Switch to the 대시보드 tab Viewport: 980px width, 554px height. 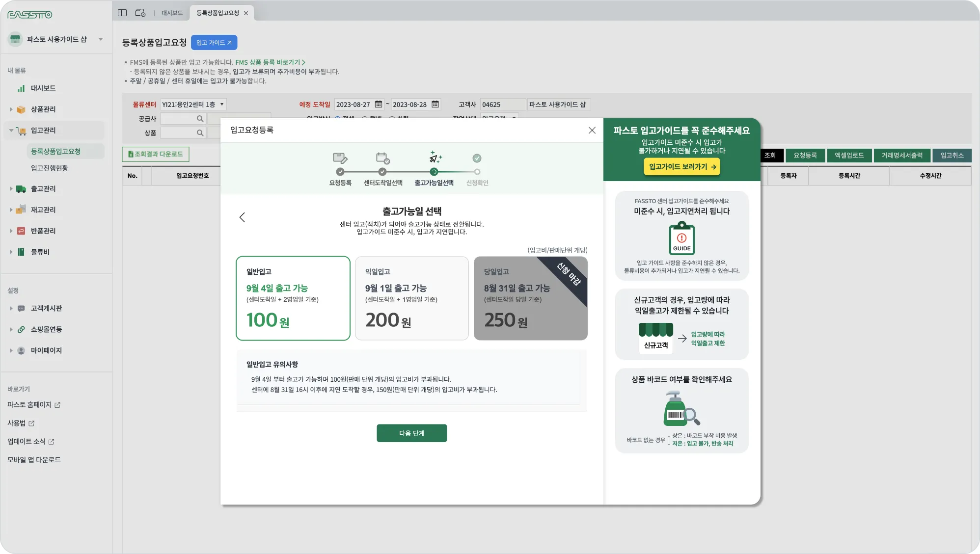[x=172, y=13]
